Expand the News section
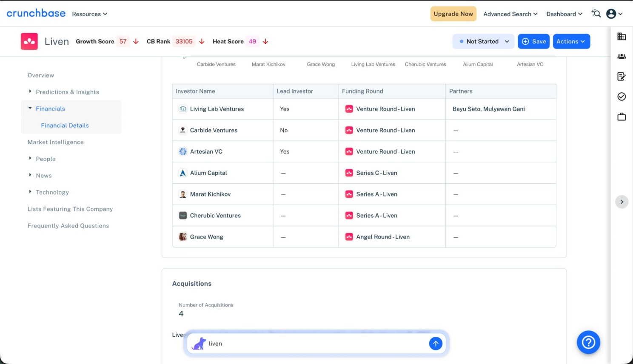Image resolution: width=633 pixels, height=364 pixels. [30, 175]
